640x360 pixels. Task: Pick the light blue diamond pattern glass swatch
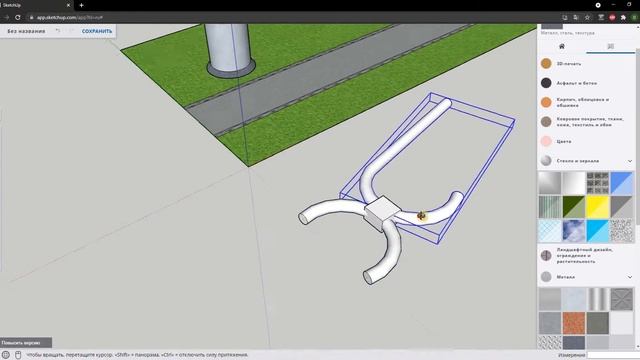(x=550, y=231)
